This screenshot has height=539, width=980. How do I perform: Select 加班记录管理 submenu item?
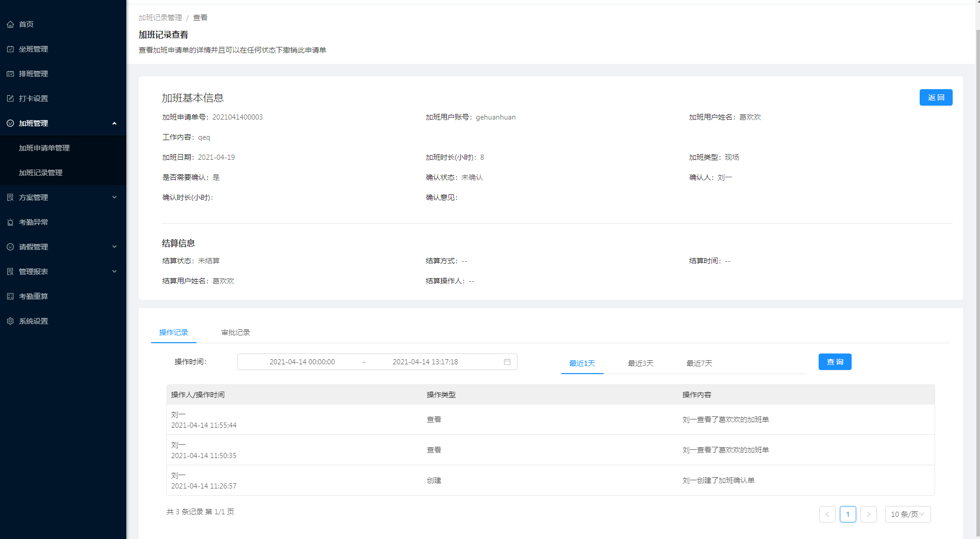[x=63, y=173]
